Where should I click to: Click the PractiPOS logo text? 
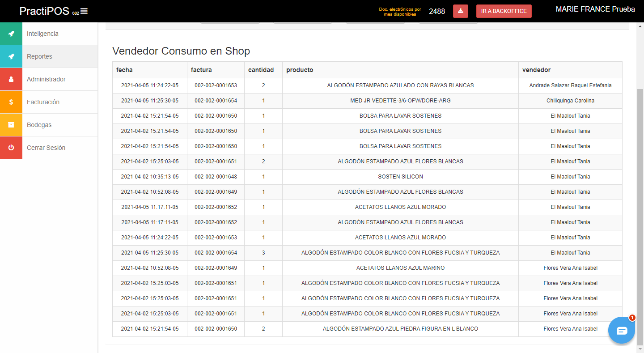click(44, 11)
